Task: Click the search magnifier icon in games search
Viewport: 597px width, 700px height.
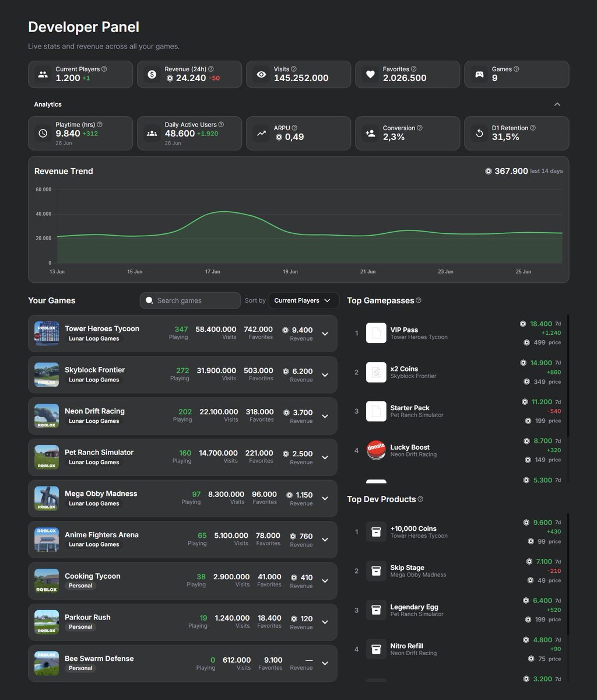Action: [x=149, y=300]
